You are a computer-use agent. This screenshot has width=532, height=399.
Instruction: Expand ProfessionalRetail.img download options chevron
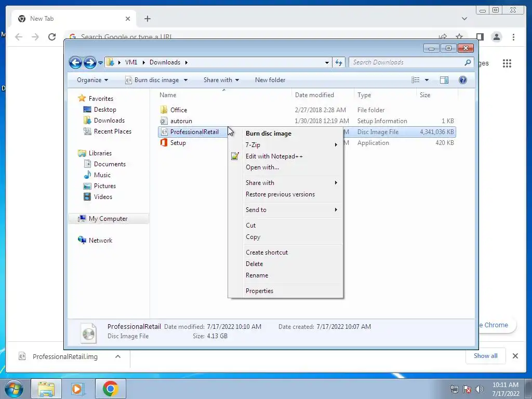coord(118,356)
